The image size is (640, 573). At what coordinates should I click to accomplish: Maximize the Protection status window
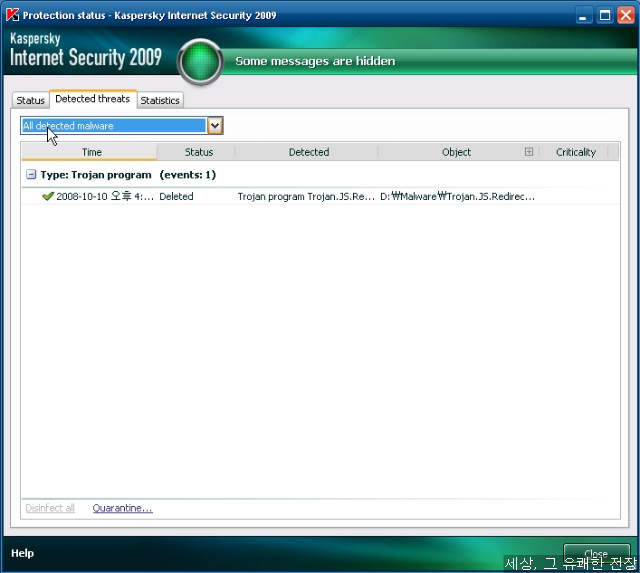[x=604, y=16]
